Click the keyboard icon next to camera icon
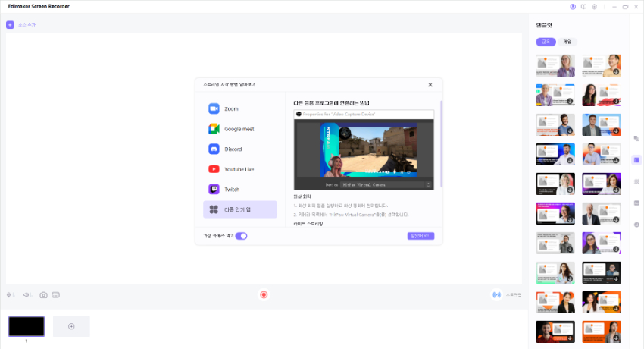 (x=56, y=294)
